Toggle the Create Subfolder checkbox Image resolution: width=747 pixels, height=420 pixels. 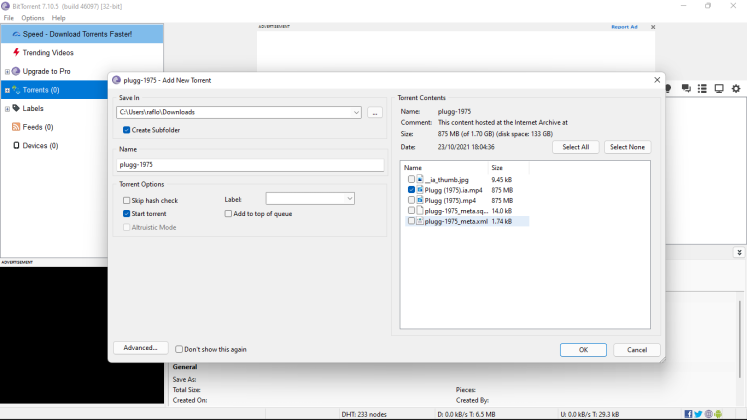click(x=126, y=130)
